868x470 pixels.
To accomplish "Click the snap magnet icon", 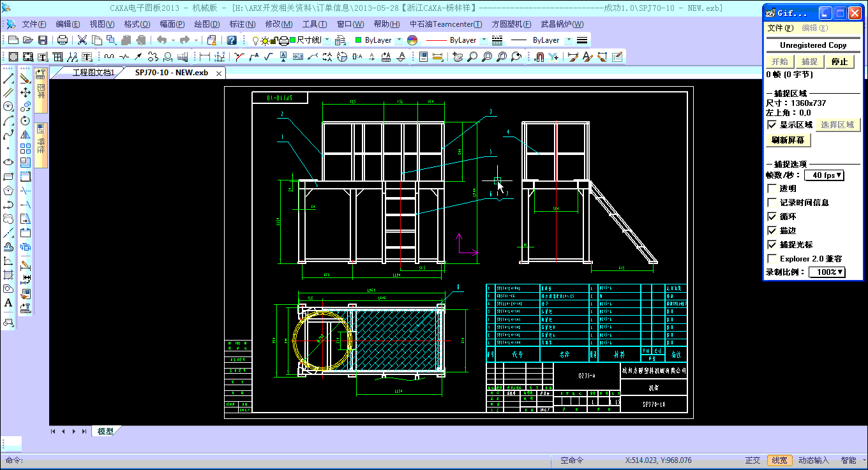I will point(539,57).
